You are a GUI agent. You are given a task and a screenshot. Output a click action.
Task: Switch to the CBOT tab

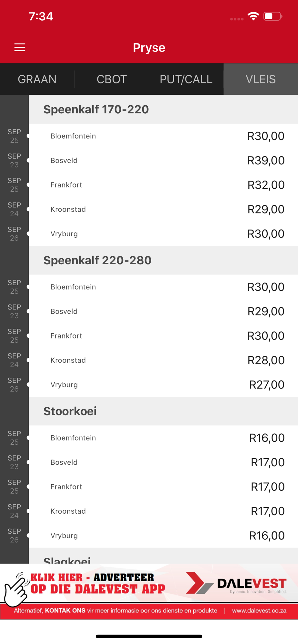tap(112, 79)
